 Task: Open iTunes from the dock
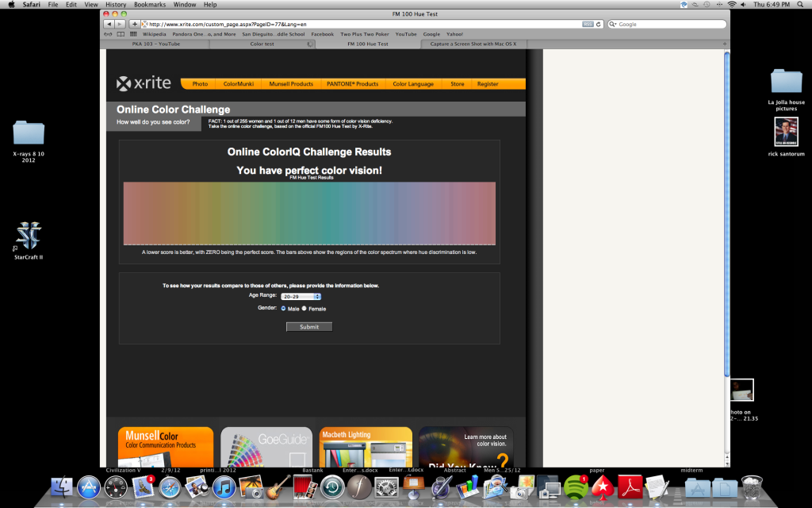224,488
